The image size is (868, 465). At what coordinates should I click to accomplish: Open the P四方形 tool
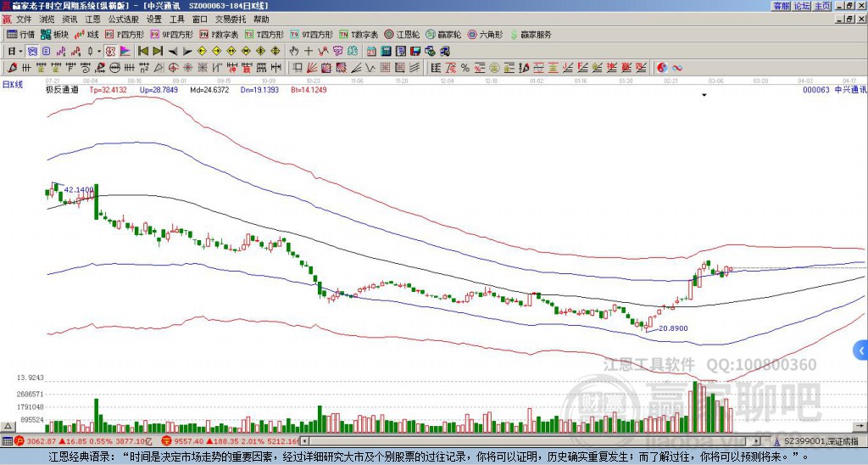125,34
